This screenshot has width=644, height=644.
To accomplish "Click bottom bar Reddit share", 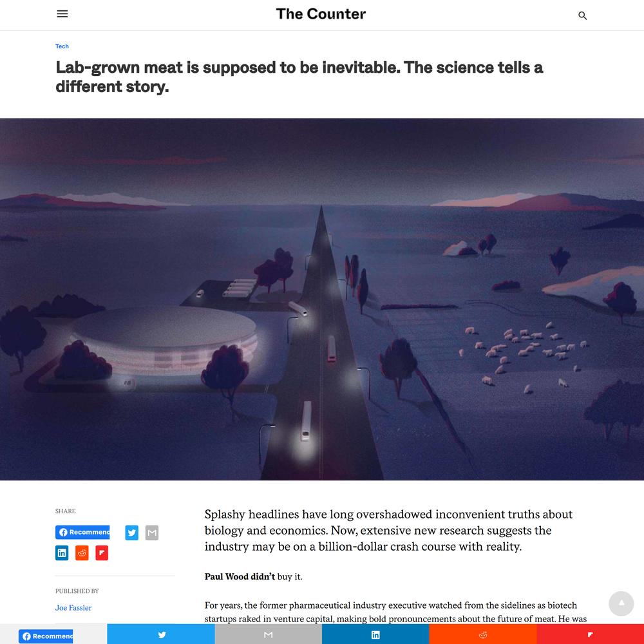I will tap(483, 634).
